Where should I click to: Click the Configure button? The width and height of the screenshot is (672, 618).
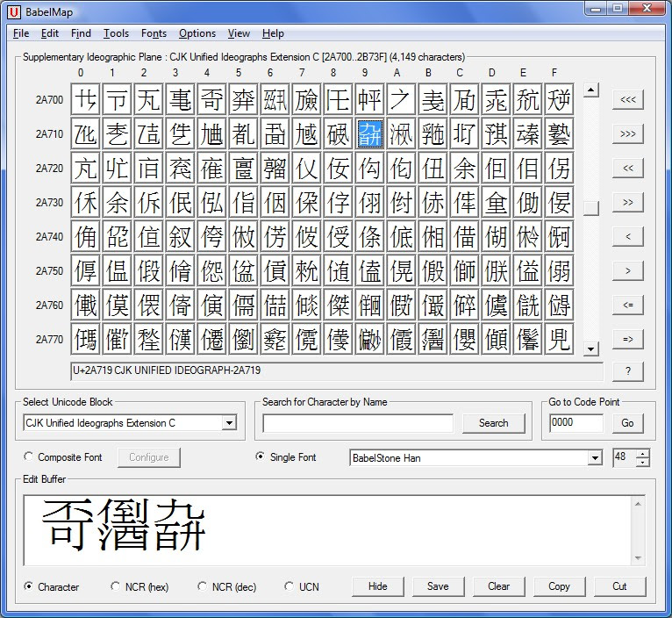point(149,457)
